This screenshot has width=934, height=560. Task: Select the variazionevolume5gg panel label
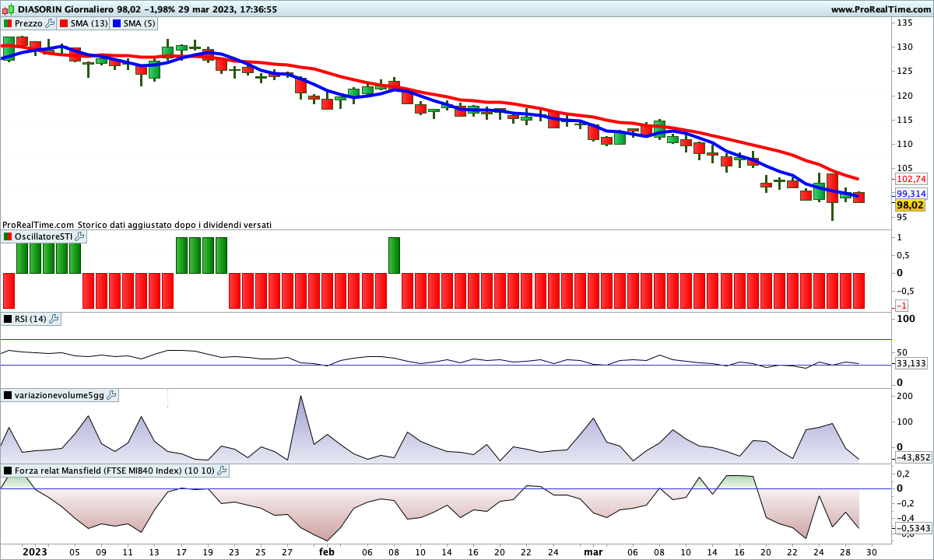tap(60, 395)
